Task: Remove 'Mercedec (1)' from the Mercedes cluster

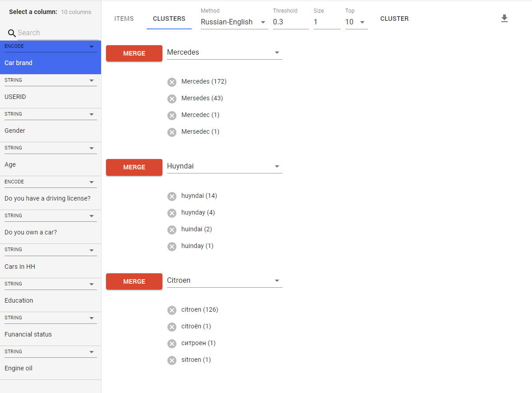Action: [172, 115]
